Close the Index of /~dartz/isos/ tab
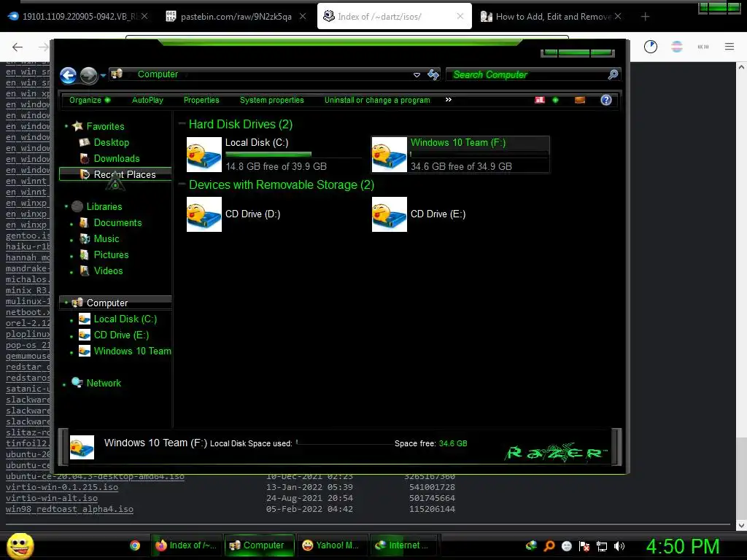This screenshot has width=747, height=560. (x=460, y=16)
